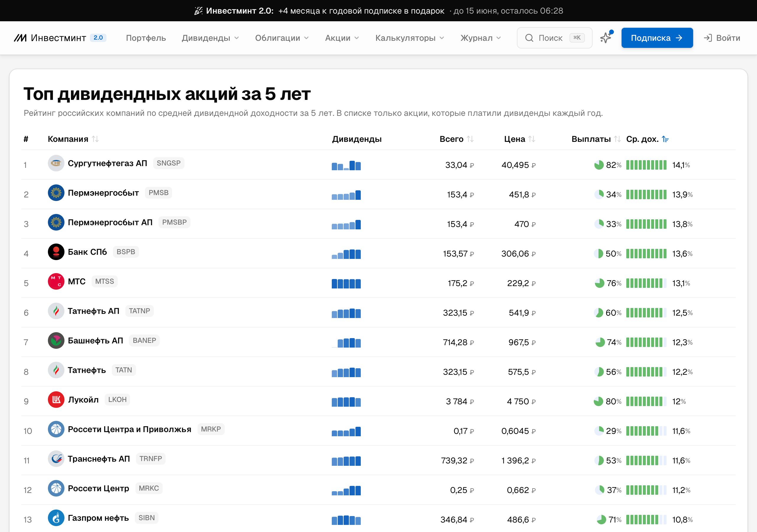Click the Сургутнефтегаз АП company logo
Image resolution: width=757 pixels, height=532 pixels.
pos(56,163)
